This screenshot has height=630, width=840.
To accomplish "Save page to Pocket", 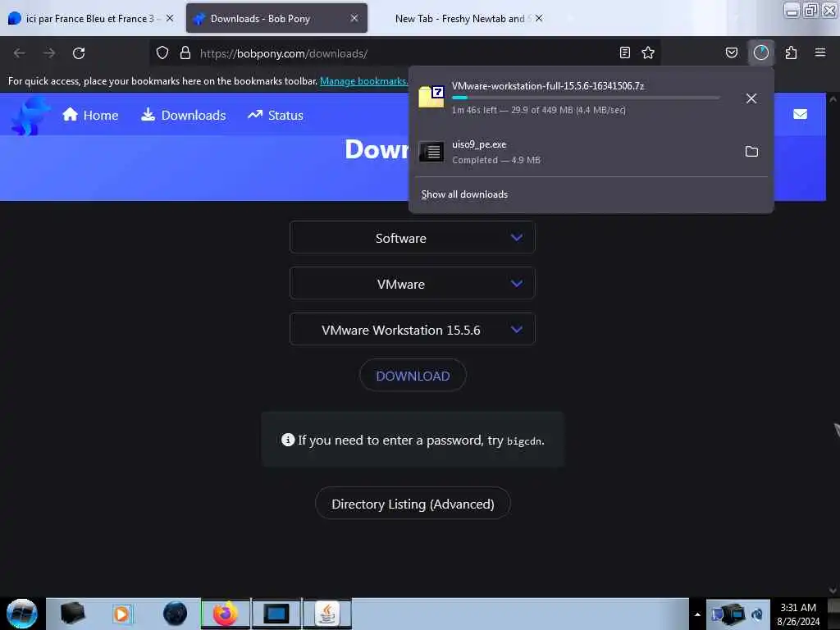I will coord(731,52).
